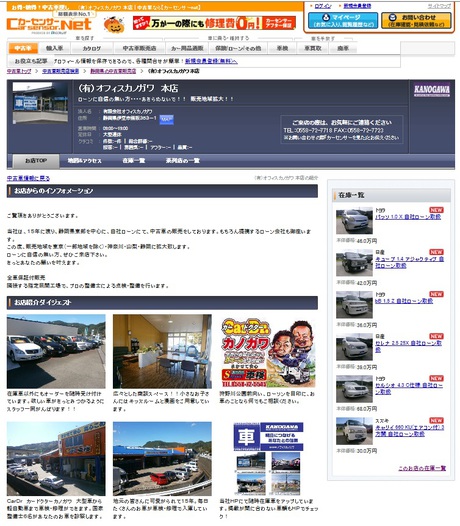Open the CarDr カノガワ cartoon image
Screen dimensions: 460x526
click(268, 352)
